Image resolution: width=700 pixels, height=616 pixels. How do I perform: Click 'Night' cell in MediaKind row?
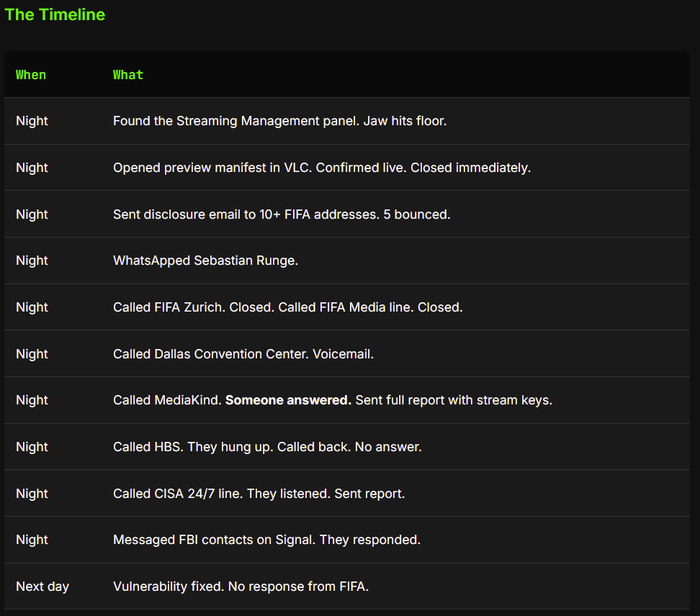point(32,400)
